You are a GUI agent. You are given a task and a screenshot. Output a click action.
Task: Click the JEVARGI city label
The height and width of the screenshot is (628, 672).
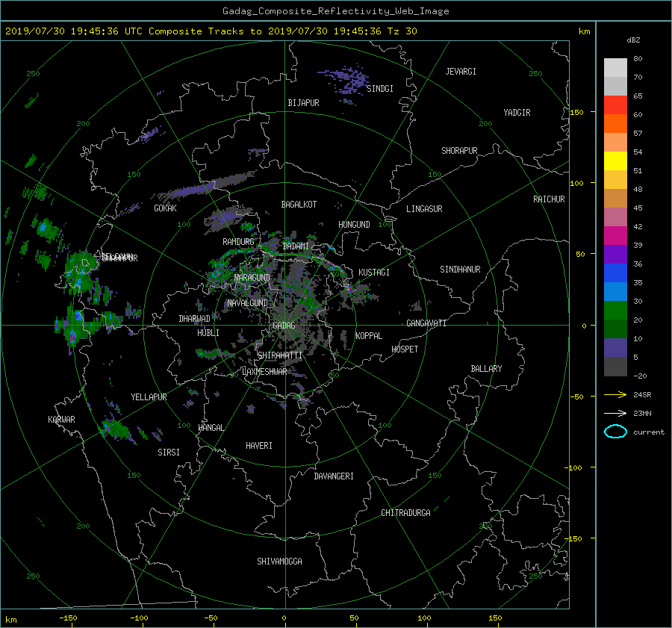click(461, 72)
